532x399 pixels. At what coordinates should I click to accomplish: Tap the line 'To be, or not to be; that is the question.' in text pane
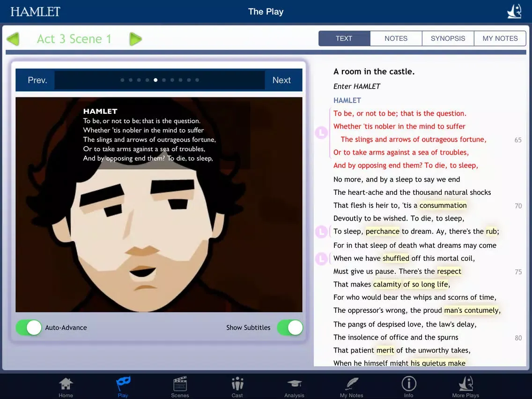point(399,113)
